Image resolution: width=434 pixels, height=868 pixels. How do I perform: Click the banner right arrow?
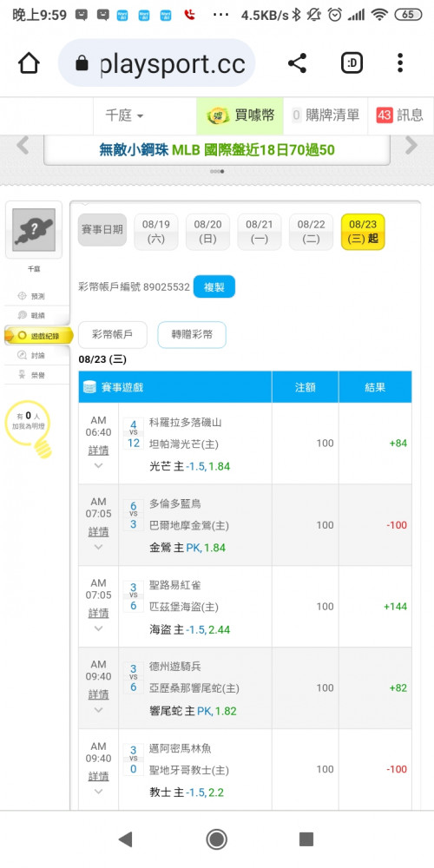tap(411, 146)
